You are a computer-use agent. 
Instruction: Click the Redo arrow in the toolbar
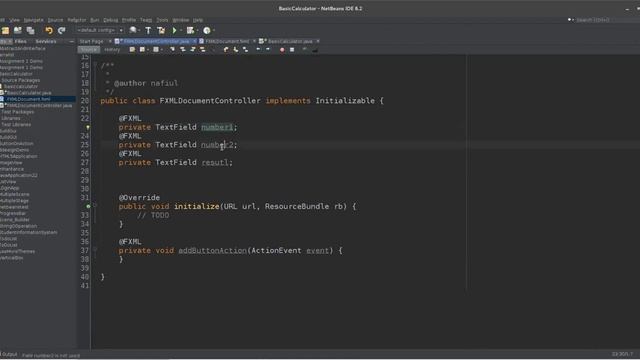point(62,31)
